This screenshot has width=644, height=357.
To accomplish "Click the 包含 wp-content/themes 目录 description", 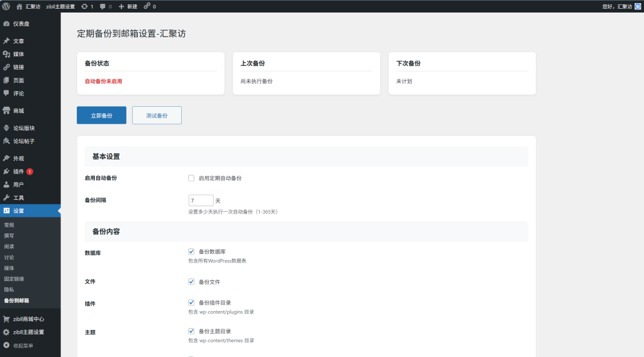I will pos(221,341).
